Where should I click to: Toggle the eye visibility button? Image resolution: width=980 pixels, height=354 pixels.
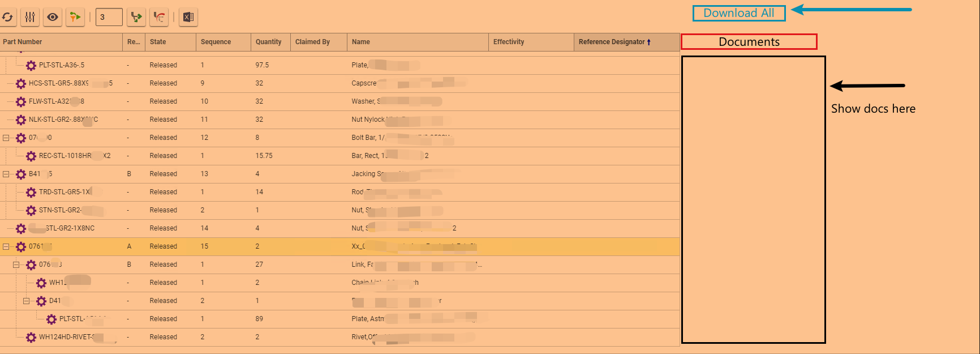tap(53, 17)
